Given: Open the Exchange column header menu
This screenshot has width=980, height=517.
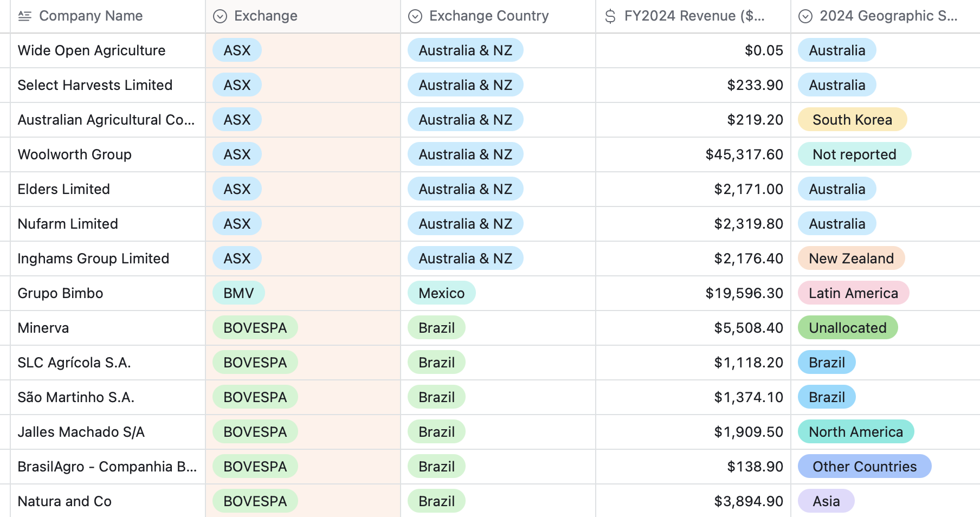Looking at the screenshot, I should (303, 16).
